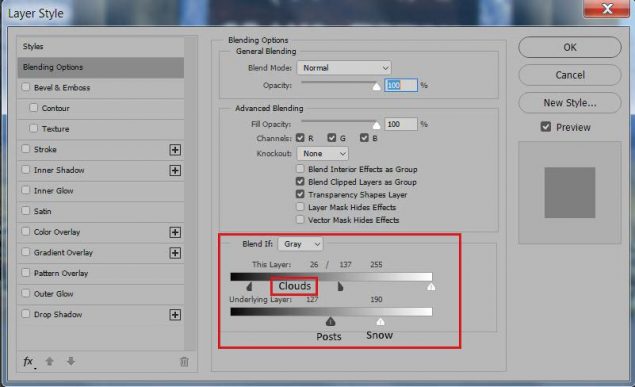Click Underlying Layer black slider at 127

tap(330, 321)
